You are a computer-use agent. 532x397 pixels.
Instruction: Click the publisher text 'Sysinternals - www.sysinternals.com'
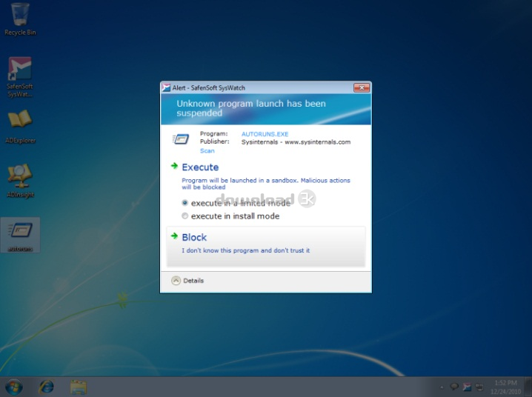296,142
